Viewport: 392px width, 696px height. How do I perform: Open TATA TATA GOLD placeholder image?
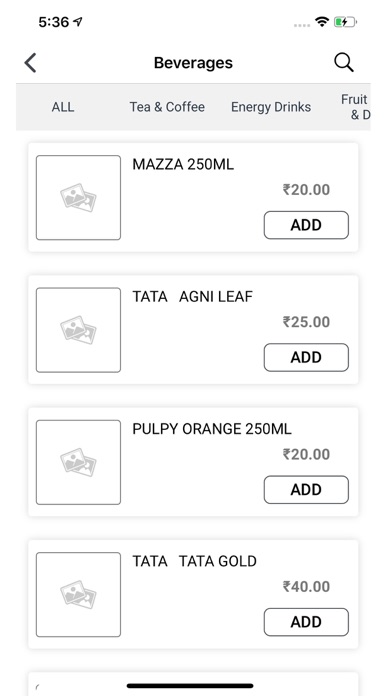(x=78, y=594)
